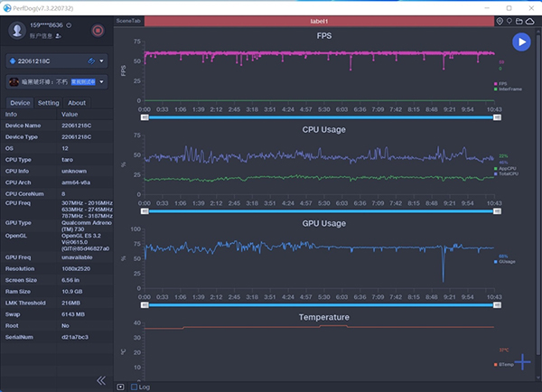The image size is (542, 392).
Task: Toggle FPS series in chart legend
Action: click(501, 84)
